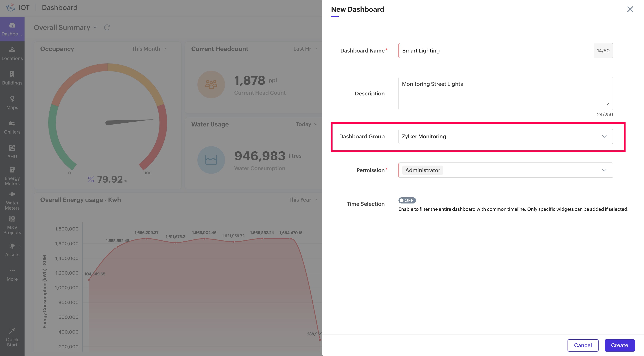Open Water Meters in sidebar
644x356 pixels.
pyautogui.click(x=12, y=200)
